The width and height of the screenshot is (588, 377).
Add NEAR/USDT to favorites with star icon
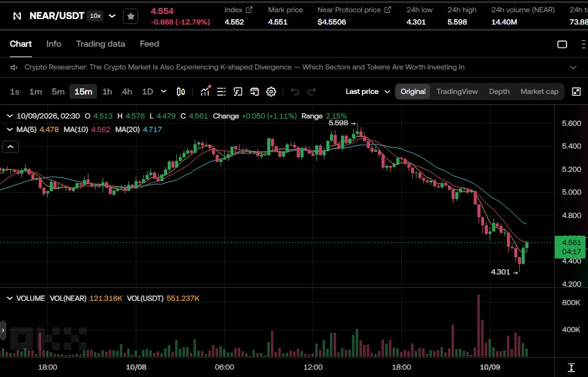(130, 16)
